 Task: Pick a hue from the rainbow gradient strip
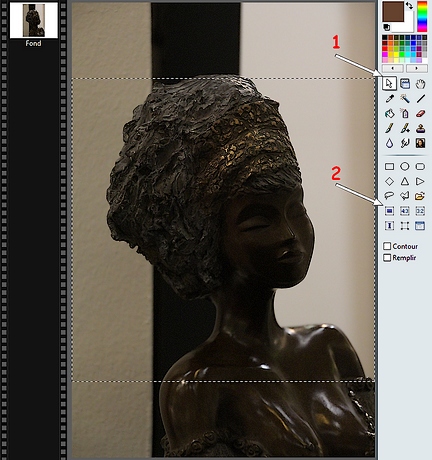[x=422, y=16]
